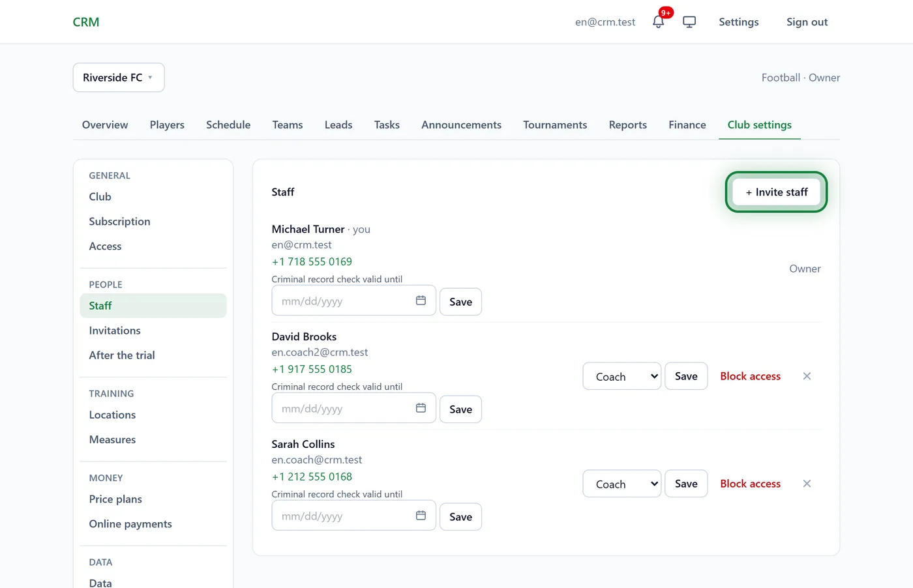The height and width of the screenshot is (588, 913).
Task: Click the Invite staff button
Action: [x=777, y=192]
